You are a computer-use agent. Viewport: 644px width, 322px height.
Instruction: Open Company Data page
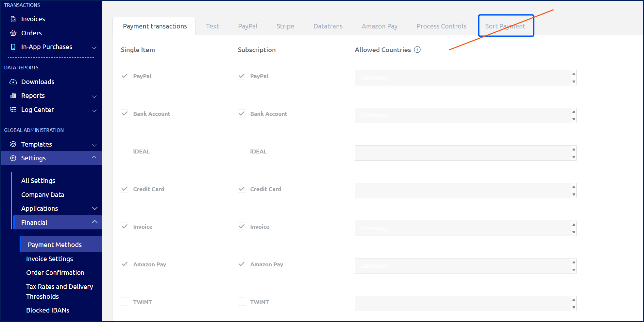tap(42, 195)
